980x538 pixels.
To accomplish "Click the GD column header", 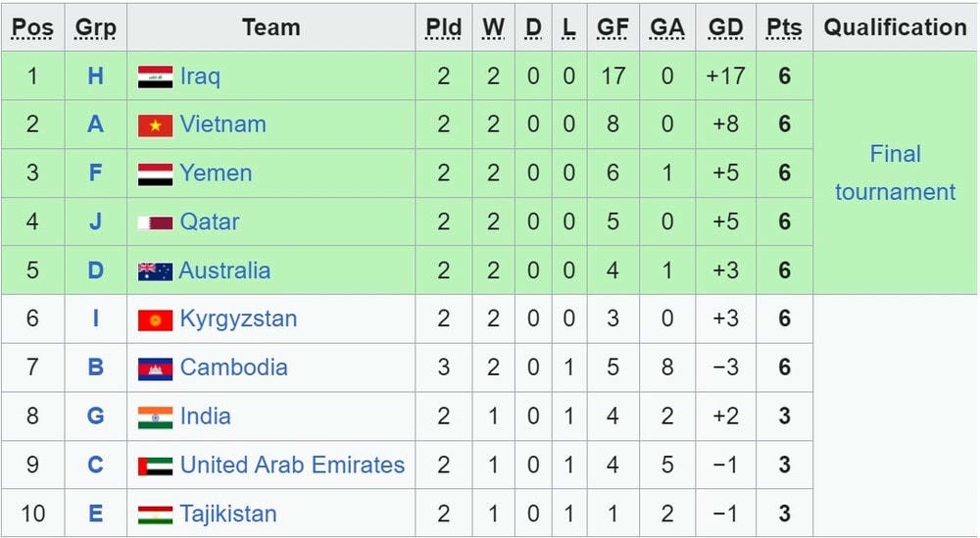I will point(725,27).
